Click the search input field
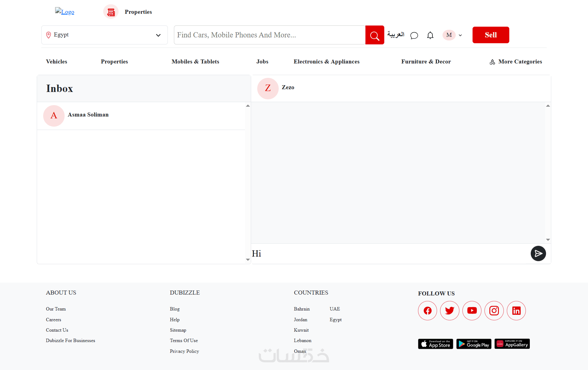Screen dimensions: 588x370 point(269,35)
